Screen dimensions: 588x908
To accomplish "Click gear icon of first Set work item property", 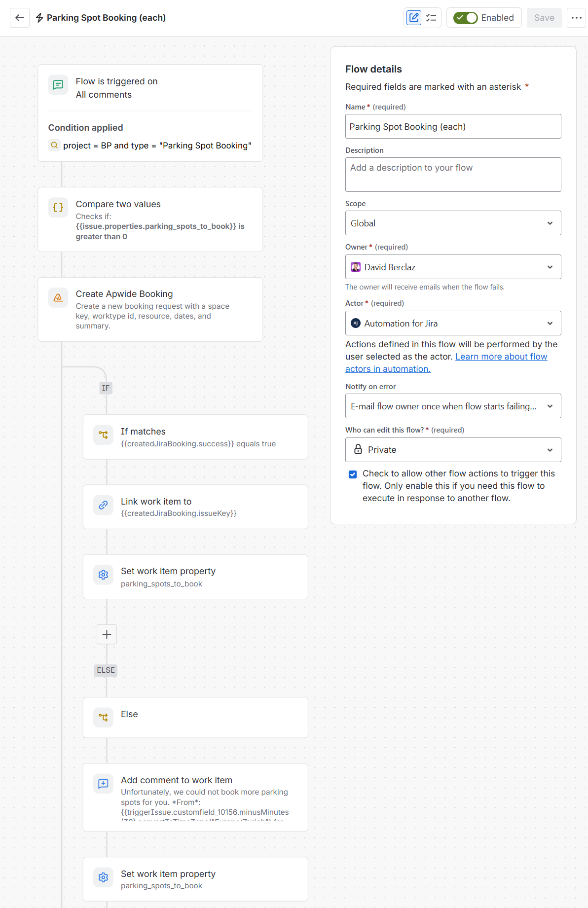I will [x=103, y=575].
